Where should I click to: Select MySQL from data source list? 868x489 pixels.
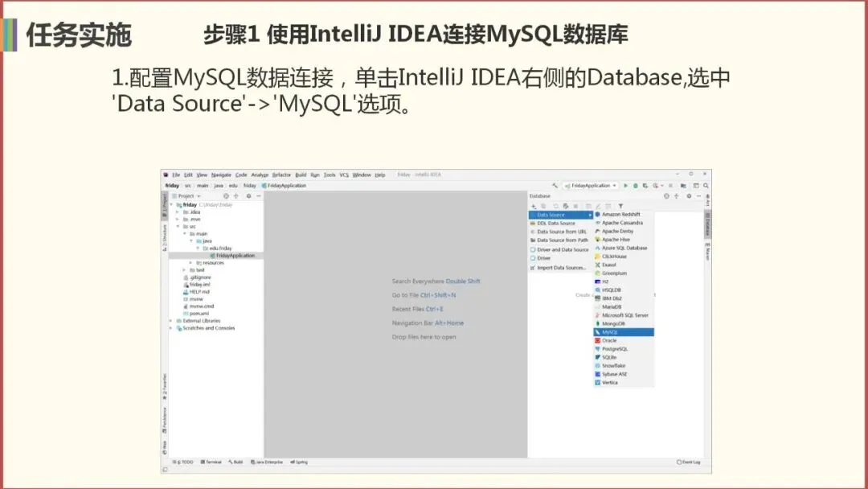(x=624, y=332)
